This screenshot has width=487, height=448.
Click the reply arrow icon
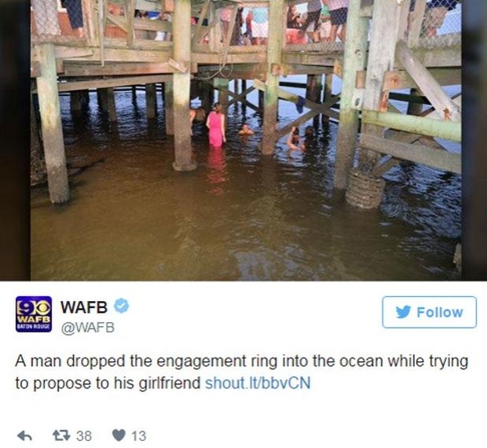tap(24, 436)
